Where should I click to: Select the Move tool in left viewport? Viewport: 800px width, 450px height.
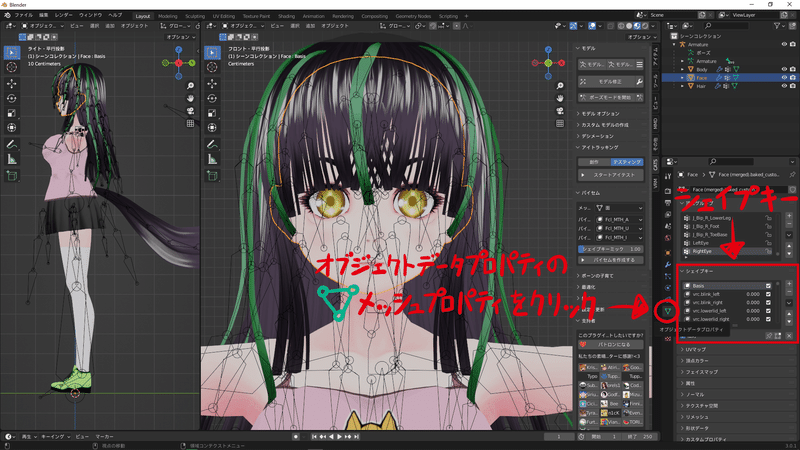(x=12, y=84)
